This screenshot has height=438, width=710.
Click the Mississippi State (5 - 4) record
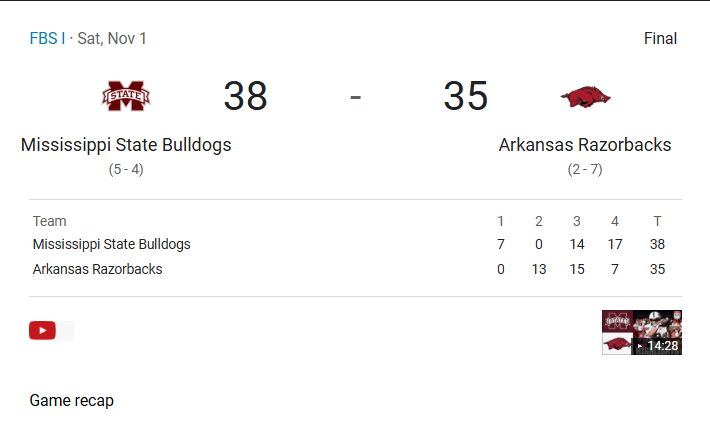[x=126, y=170]
